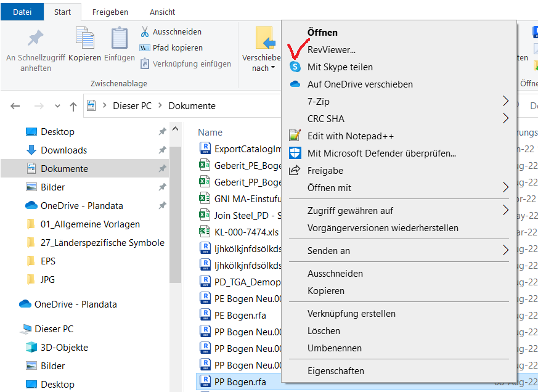Expand the Öffnen mit submenu
This screenshot has width=538, height=392.
click(505, 187)
